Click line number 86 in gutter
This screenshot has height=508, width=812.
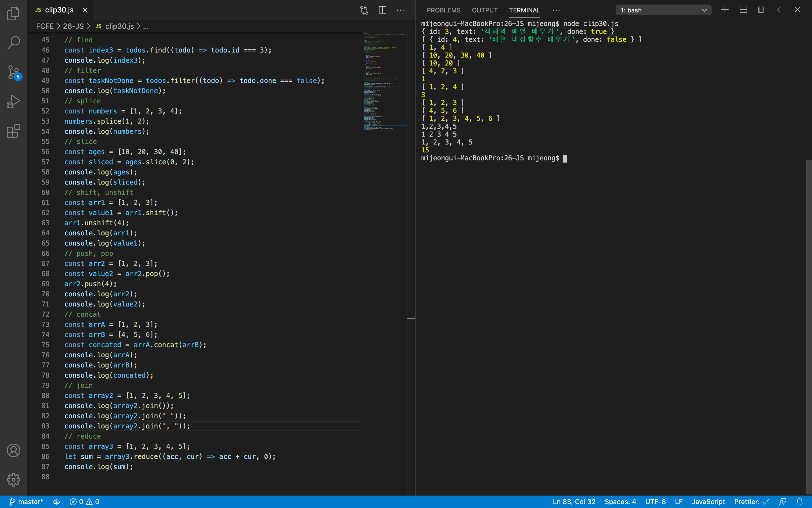[45, 457]
